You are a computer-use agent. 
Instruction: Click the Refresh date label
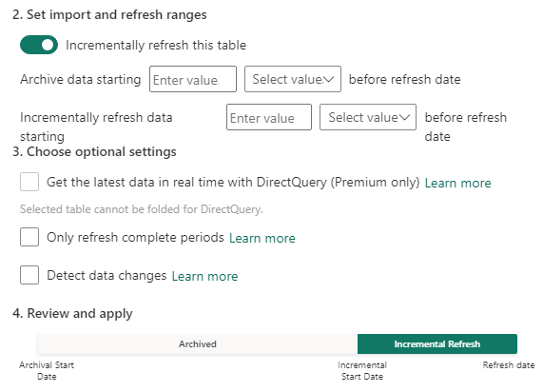[x=509, y=365]
